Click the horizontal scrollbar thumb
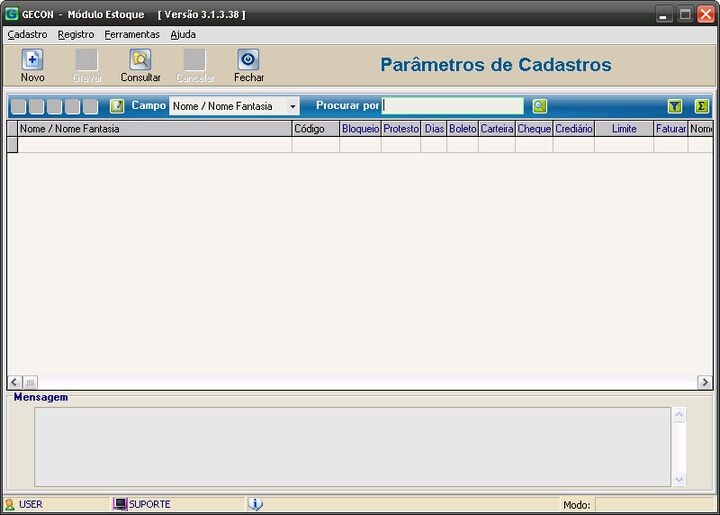 tap(30, 382)
